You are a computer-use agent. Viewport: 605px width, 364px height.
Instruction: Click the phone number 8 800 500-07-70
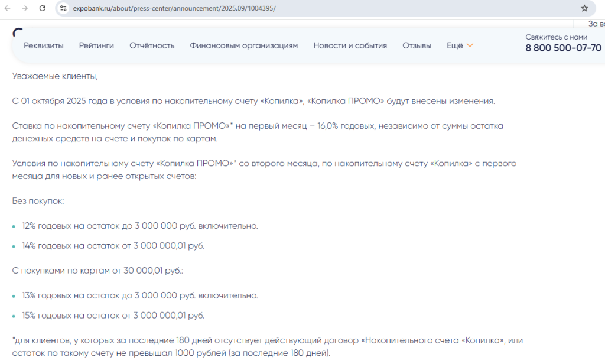563,48
